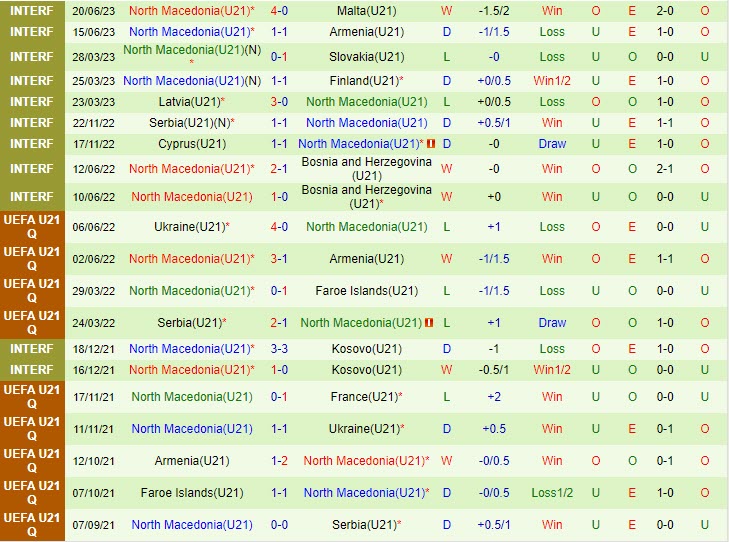This screenshot has height=542, width=729.
Task: Click red card icon in Cyprus(U21) row
Action: click(x=431, y=144)
